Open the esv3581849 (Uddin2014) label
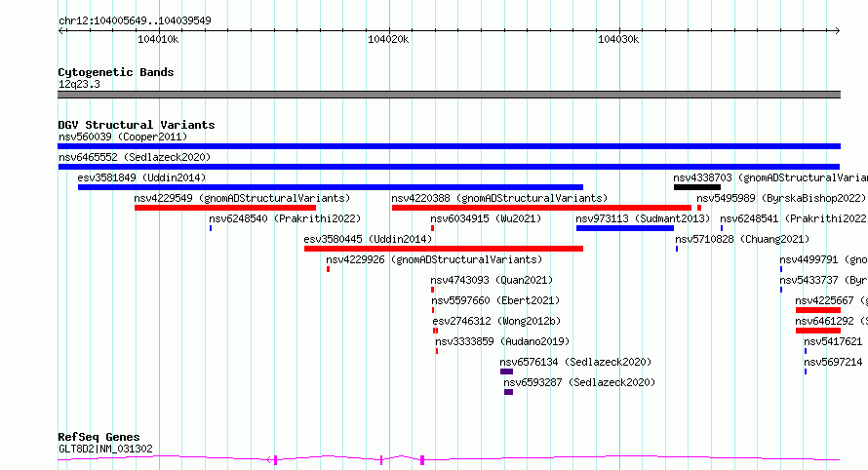 point(141,177)
